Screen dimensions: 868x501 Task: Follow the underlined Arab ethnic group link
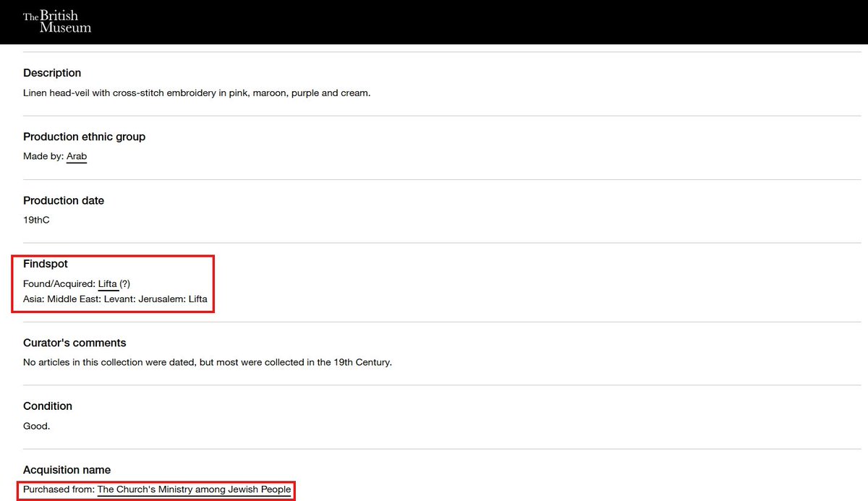77,156
